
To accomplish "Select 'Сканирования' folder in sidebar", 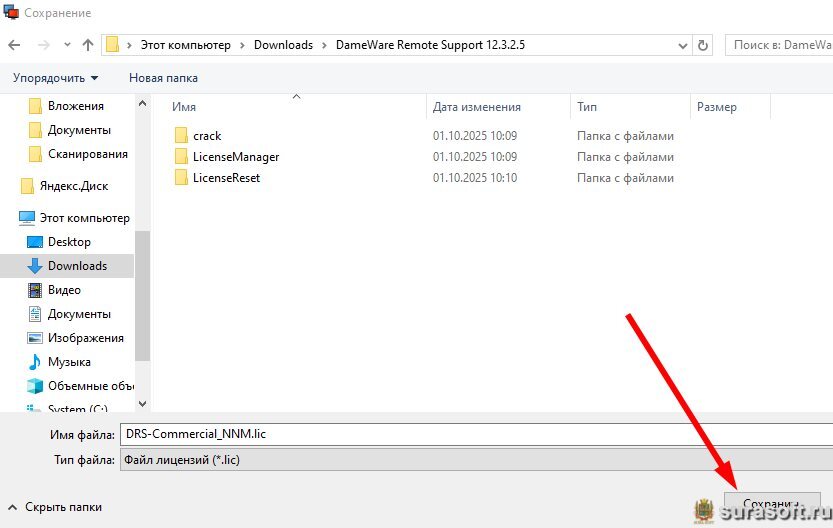I will point(88,154).
